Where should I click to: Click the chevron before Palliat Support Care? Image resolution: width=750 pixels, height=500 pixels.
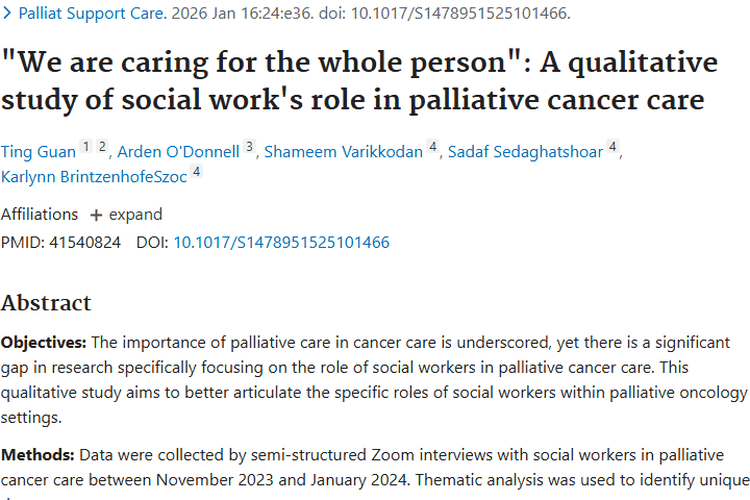coord(7,13)
